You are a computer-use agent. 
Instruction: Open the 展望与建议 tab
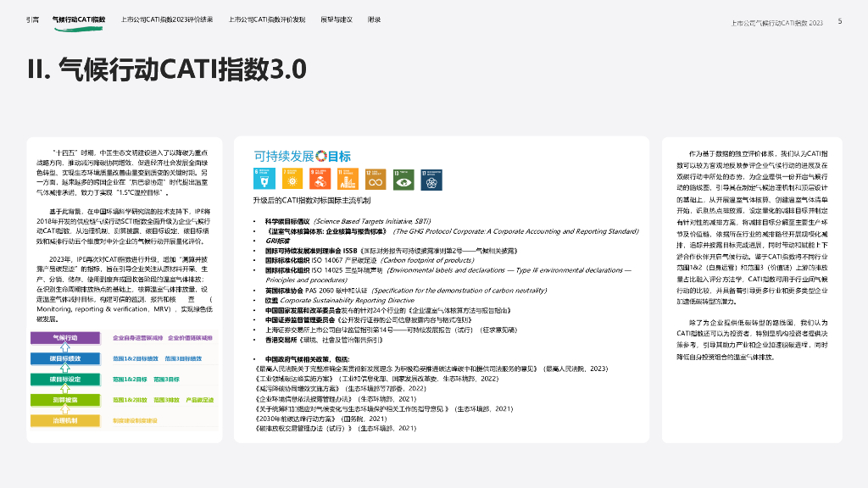(x=339, y=19)
